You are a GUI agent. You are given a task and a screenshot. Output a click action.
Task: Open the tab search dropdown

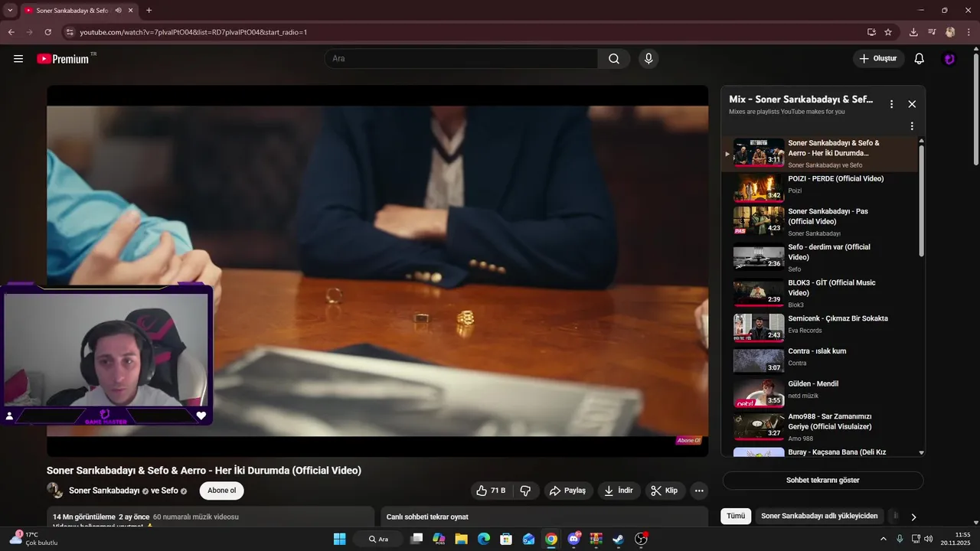[10, 11]
